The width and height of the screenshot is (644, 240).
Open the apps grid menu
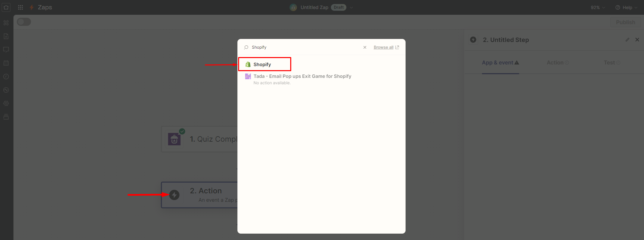21,7
